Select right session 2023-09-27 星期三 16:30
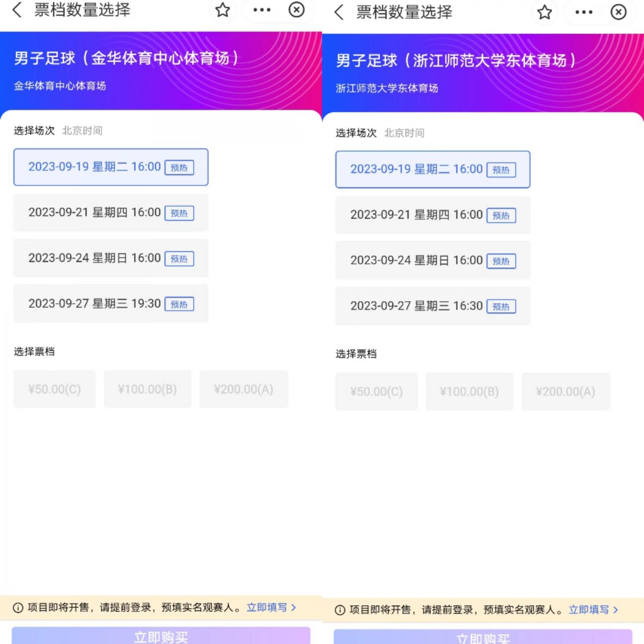Screen dimensions: 644x644 click(433, 306)
